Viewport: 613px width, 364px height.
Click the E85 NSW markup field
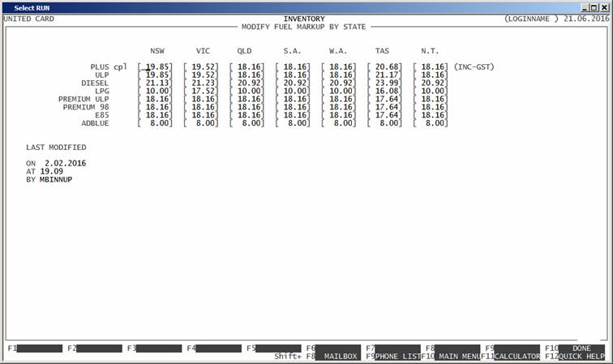click(155, 115)
